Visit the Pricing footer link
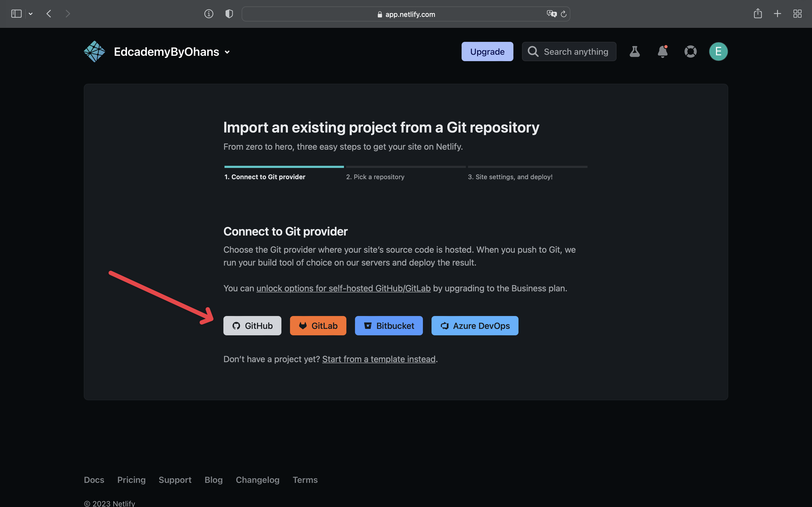This screenshot has height=507, width=812. pyautogui.click(x=131, y=480)
